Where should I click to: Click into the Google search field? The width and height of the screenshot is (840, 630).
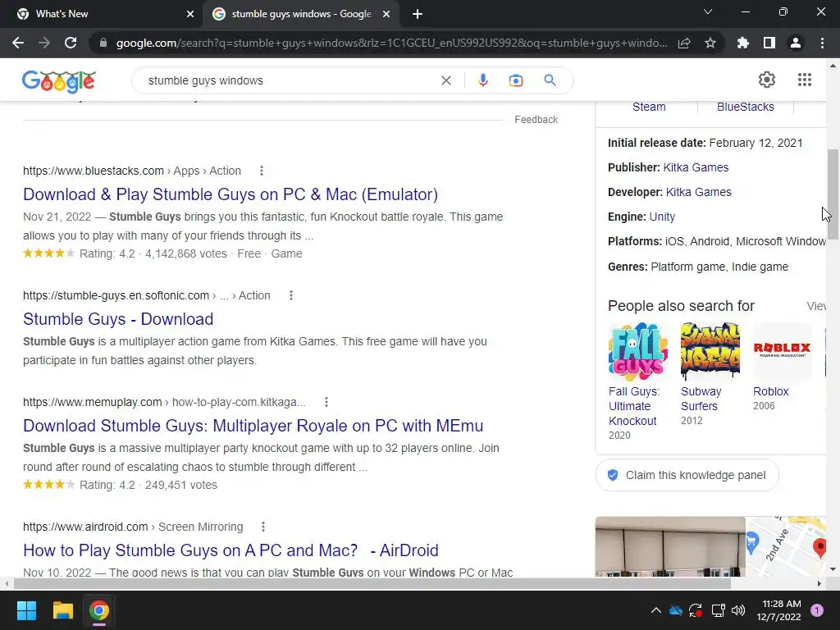[290, 80]
